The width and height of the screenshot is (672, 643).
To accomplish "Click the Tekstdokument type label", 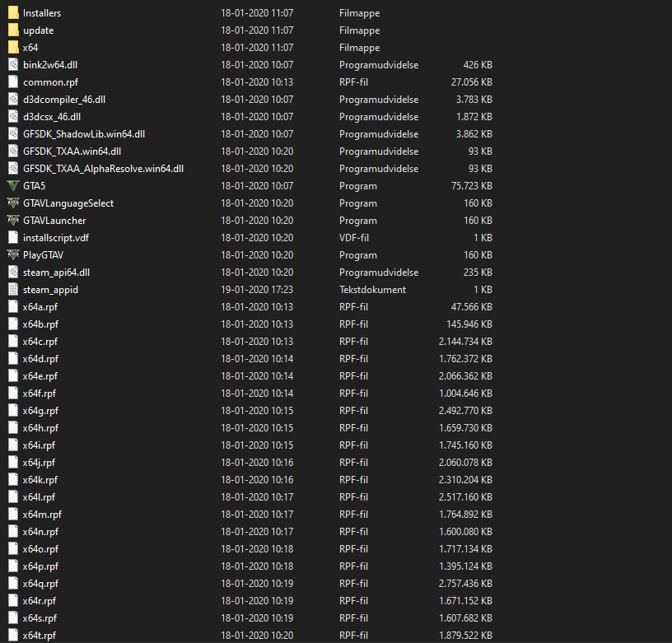I will point(372,290).
